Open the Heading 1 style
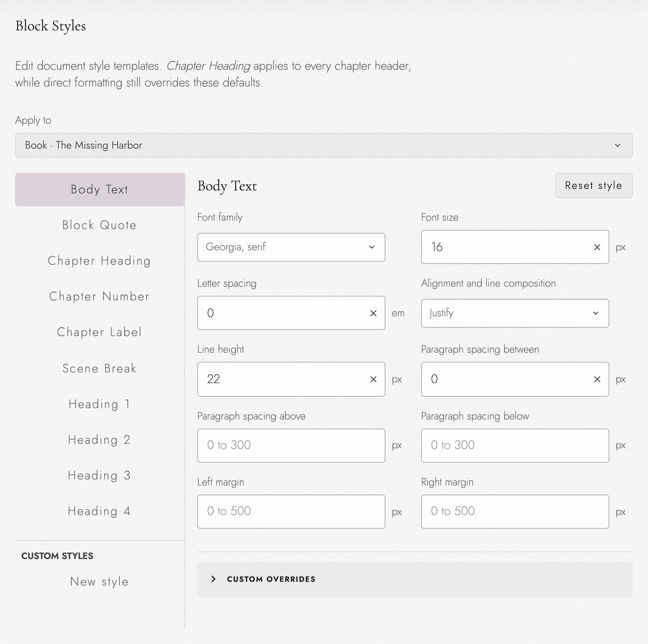 [99, 404]
